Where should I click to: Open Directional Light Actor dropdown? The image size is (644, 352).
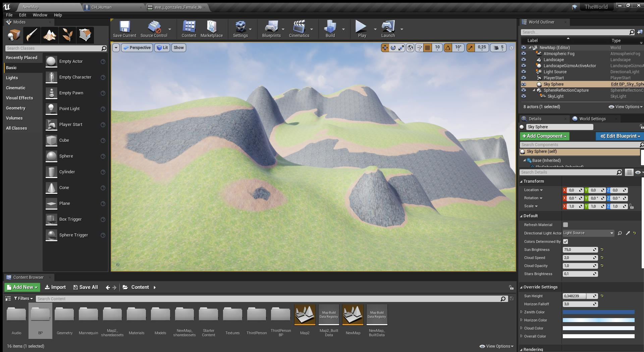coord(588,233)
